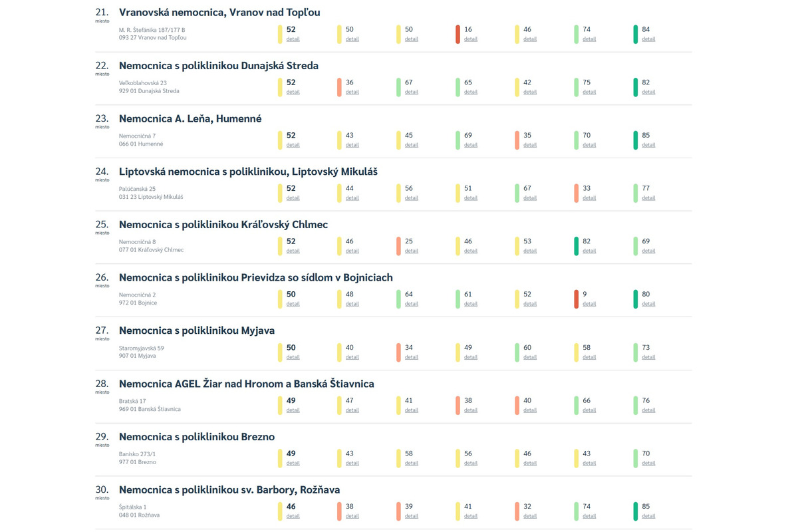Screen dimensions: 798x532
Task: Click detail under score 84 for Vranovská nemocnica
Action: pyautogui.click(x=648, y=39)
